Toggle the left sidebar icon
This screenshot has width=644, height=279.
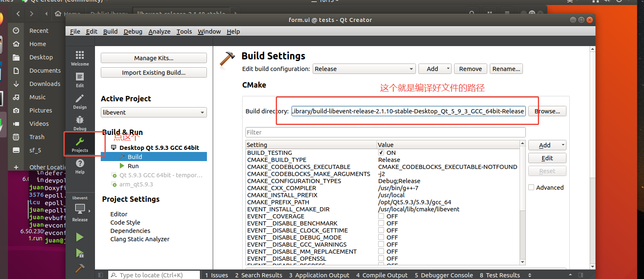coord(100,275)
